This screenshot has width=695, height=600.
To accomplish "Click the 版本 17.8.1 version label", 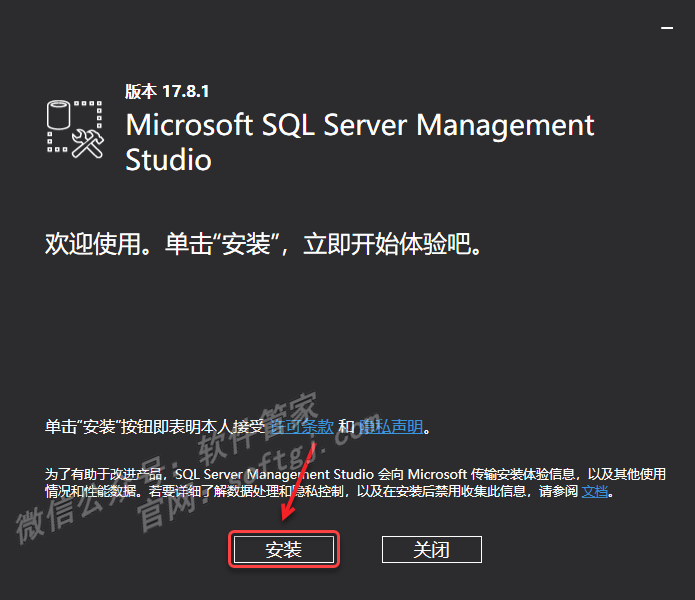I will click(x=167, y=91).
